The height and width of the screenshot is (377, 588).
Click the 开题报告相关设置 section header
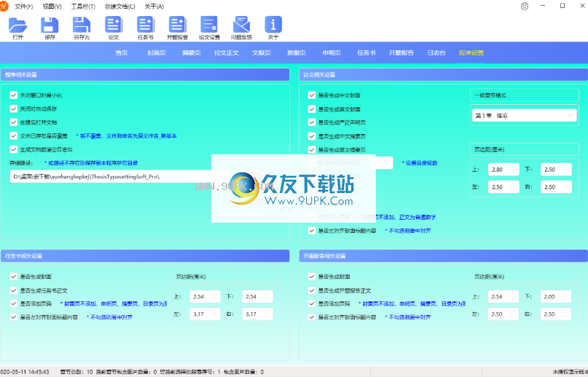[x=443, y=256]
